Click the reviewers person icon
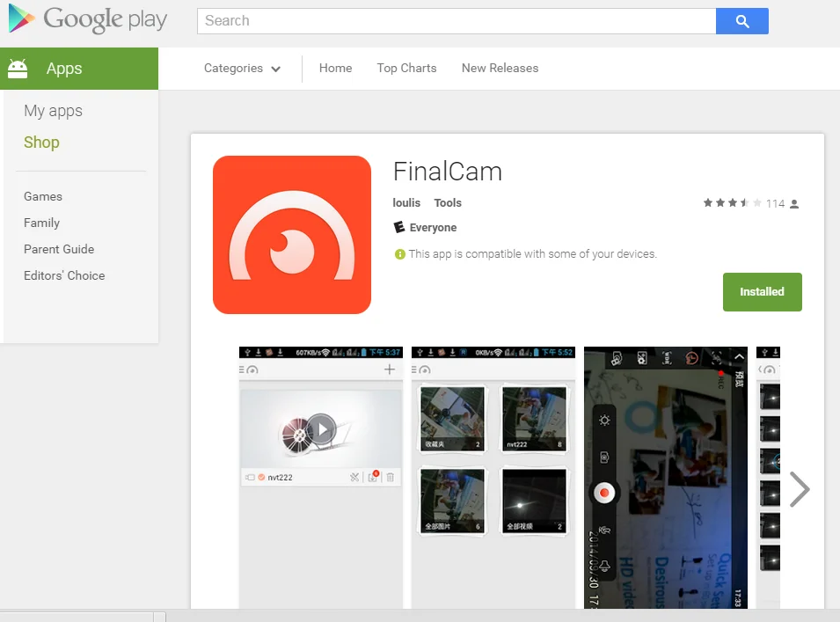The width and height of the screenshot is (840, 622). 794,204
